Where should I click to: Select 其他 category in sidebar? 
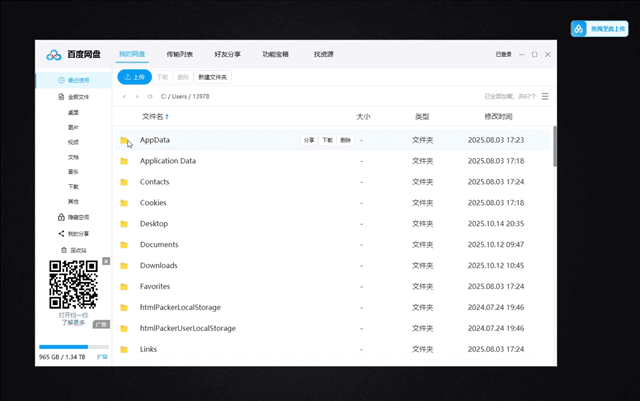point(73,201)
